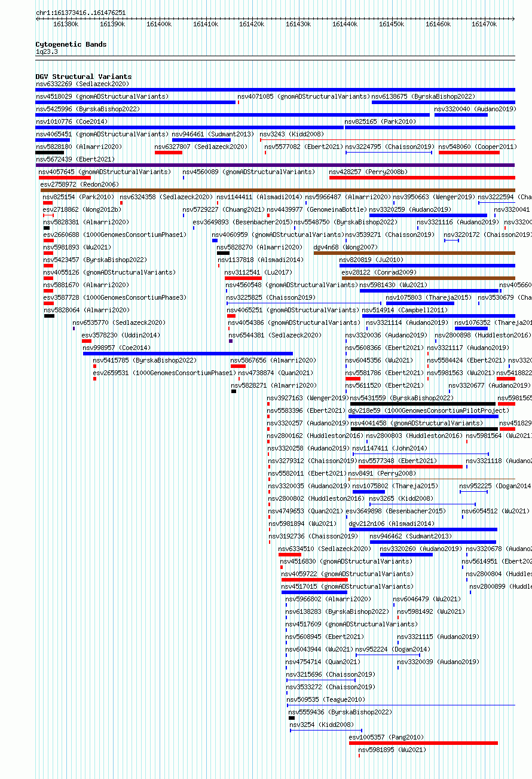Click the purple bar below nsv5672439 (Ebert2021)
This screenshot has width=532, height=779.
tap(275, 165)
